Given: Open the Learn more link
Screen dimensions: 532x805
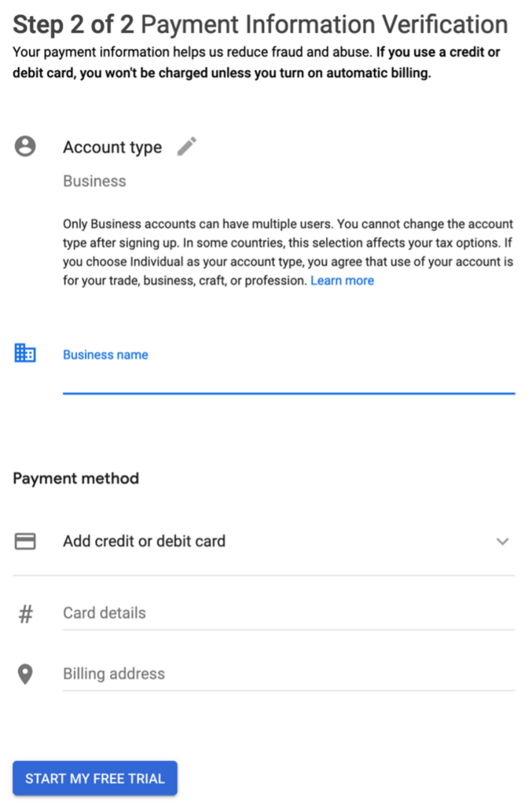Looking at the screenshot, I should (x=342, y=280).
